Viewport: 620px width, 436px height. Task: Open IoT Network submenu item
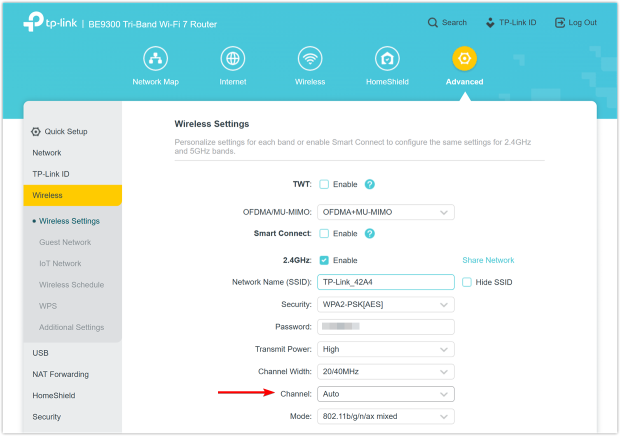(x=60, y=264)
